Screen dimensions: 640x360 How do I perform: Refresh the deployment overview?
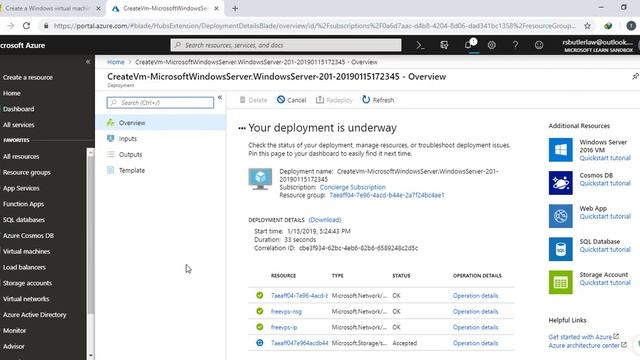tap(378, 100)
